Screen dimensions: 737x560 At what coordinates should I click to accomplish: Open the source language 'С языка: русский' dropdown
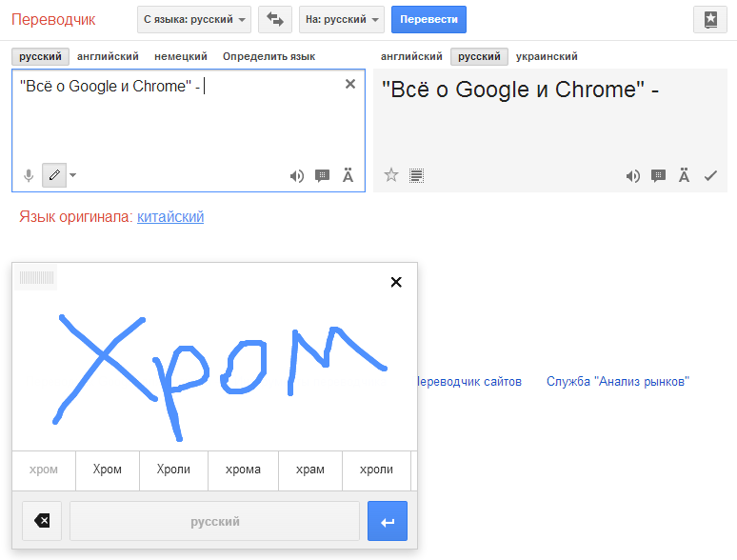tap(194, 20)
